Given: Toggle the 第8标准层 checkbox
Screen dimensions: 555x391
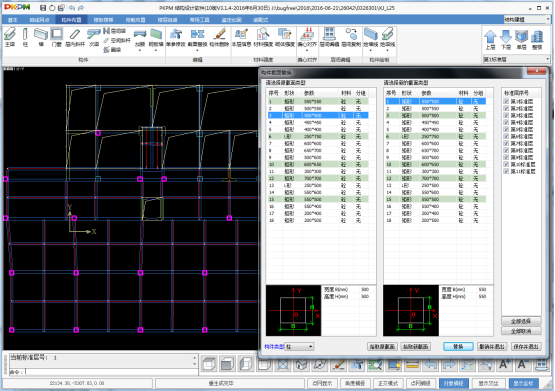Looking at the screenshot, I should (x=506, y=150).
